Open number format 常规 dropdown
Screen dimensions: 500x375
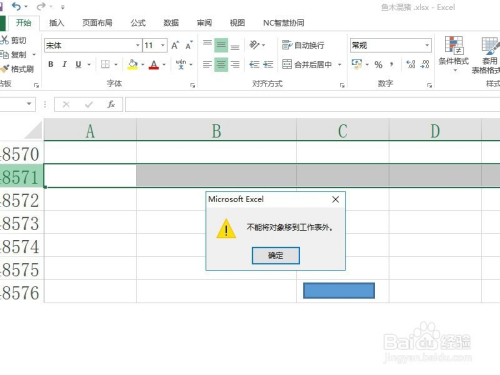pos(427,45)
